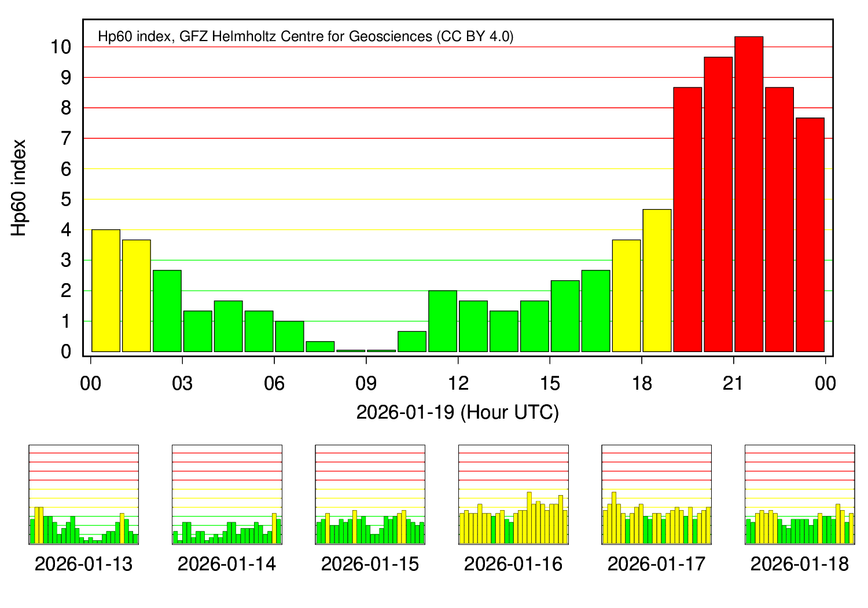
Task: Click the green bar starting at hour 02
Action: (167, 311)
